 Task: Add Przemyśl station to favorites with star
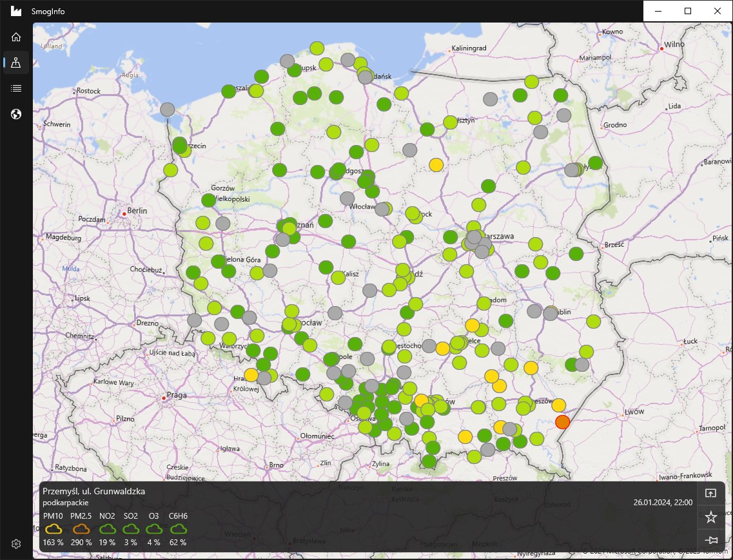coord(711,517)
